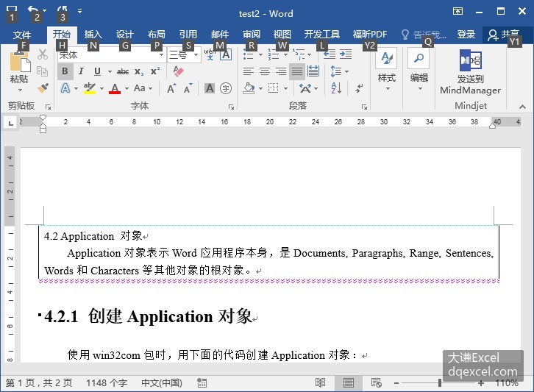
Task: Toggle Bold formatting
Action: (65, 71)
